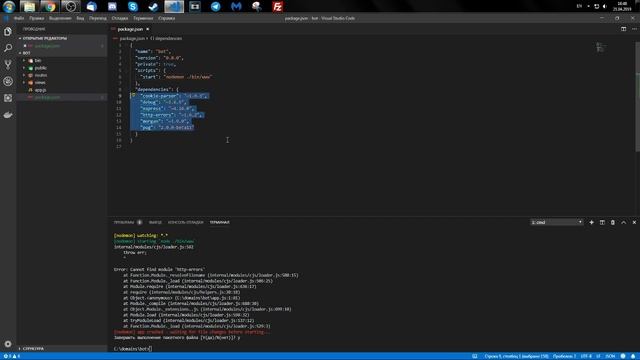Open the Manage gear at the bottom of the activity bar
This screenshot has height=360, width=640.
(8, 344)
